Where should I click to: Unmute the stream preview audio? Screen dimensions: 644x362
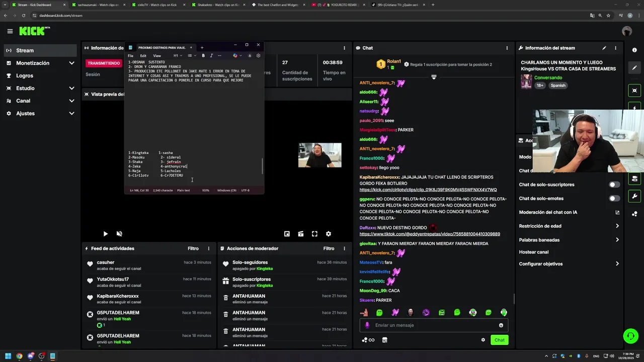119,234
